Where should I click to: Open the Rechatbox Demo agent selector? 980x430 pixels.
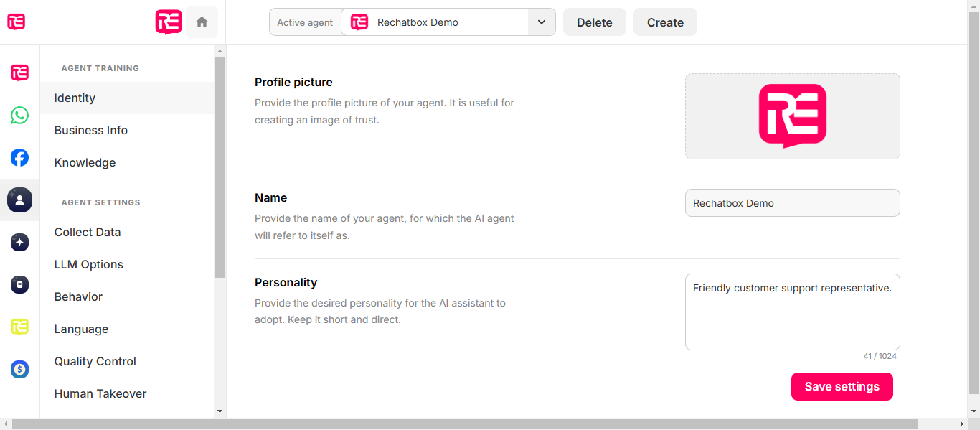435,22
